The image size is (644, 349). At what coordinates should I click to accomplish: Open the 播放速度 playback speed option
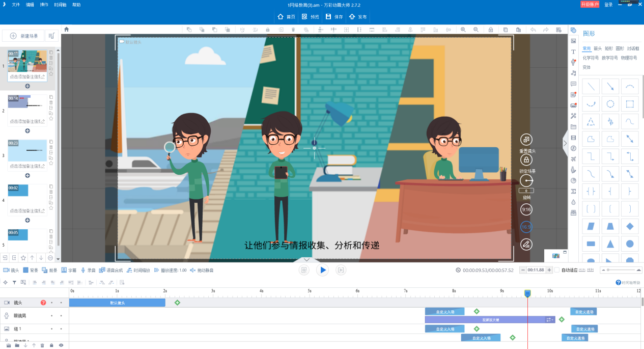[x=170, y=270]
